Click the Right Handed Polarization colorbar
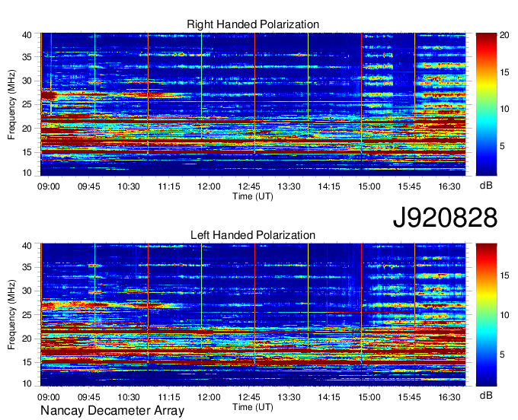The height and width of the screenshot is (420, 518). pyautogui.click(x=486, y=104)
